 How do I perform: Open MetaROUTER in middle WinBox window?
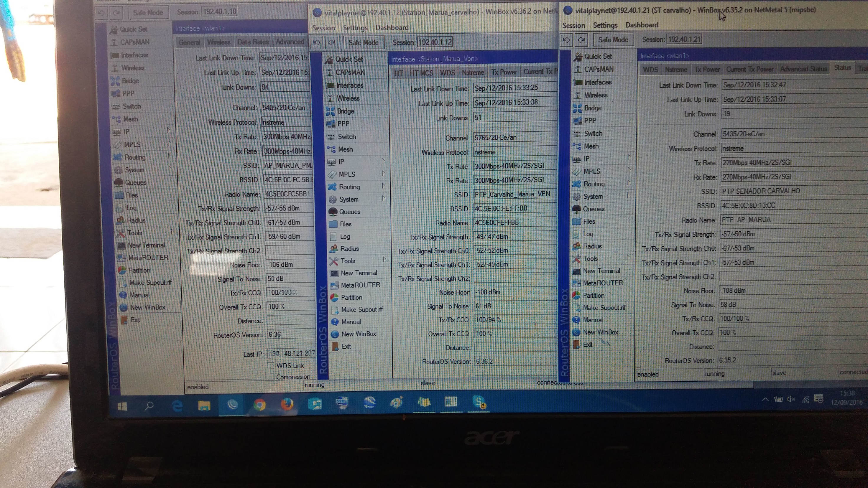point(355,285)
